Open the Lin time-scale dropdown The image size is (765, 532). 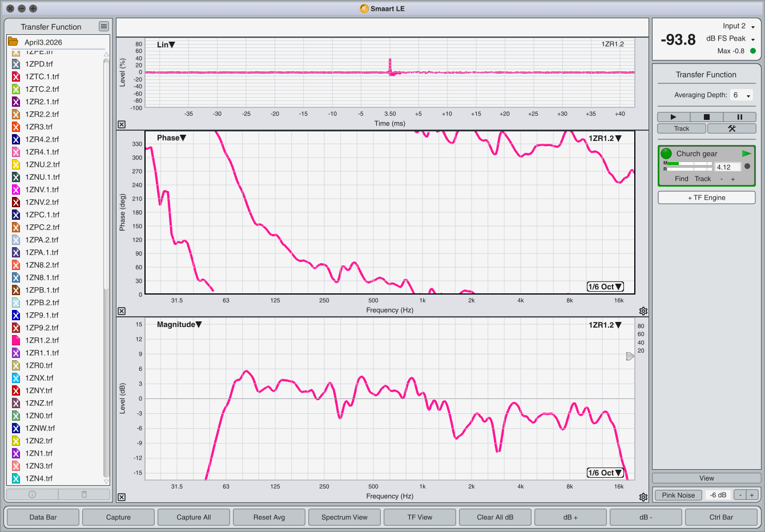pyautogui.click(x=166, y=45)
